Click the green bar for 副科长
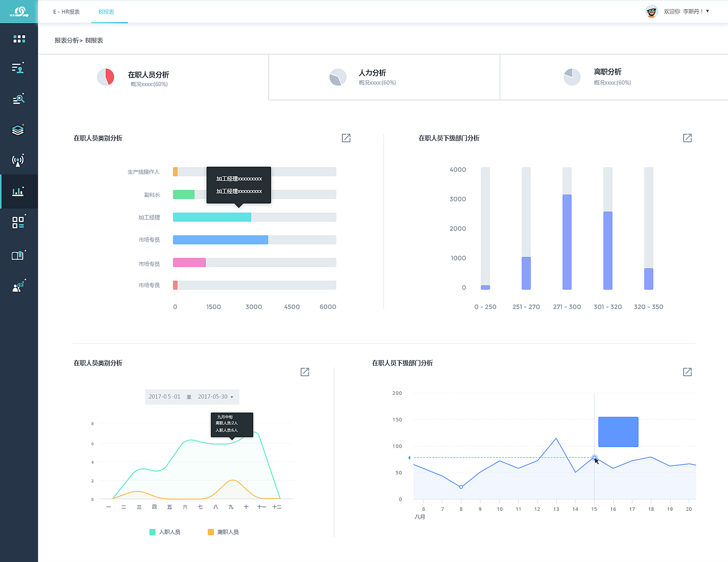The height and width of the screenshot is (562, 728). tap(184, 195)
